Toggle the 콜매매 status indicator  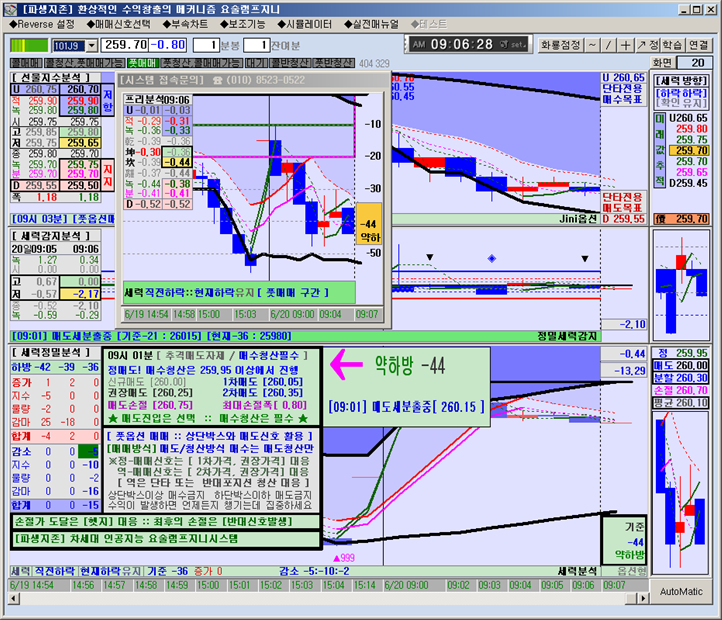click(x=26, y=63)
